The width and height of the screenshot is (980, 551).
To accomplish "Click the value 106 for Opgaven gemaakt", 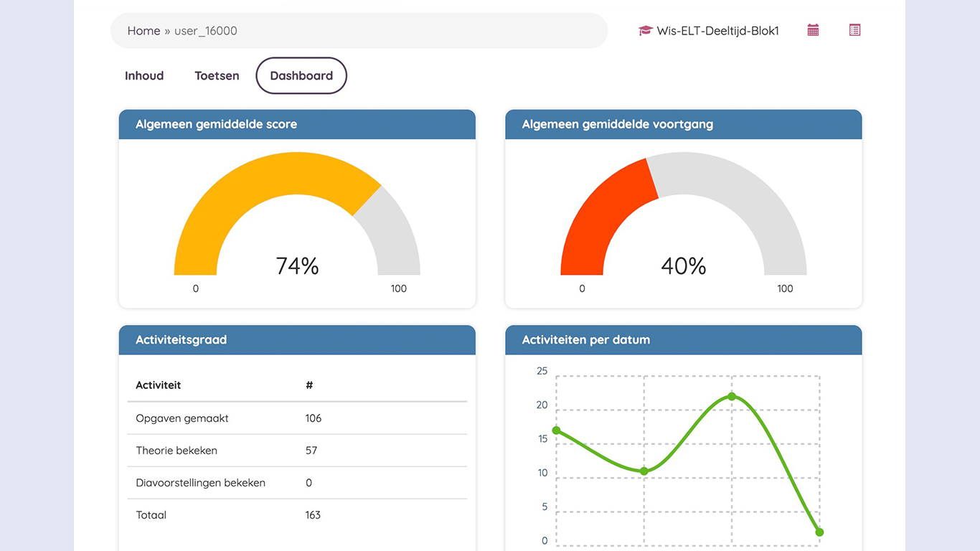I will [314, 418].
